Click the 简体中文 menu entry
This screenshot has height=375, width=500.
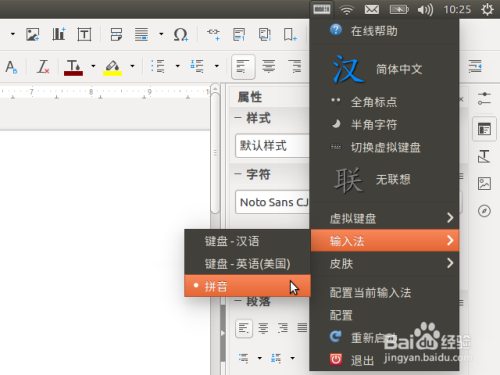384,69
